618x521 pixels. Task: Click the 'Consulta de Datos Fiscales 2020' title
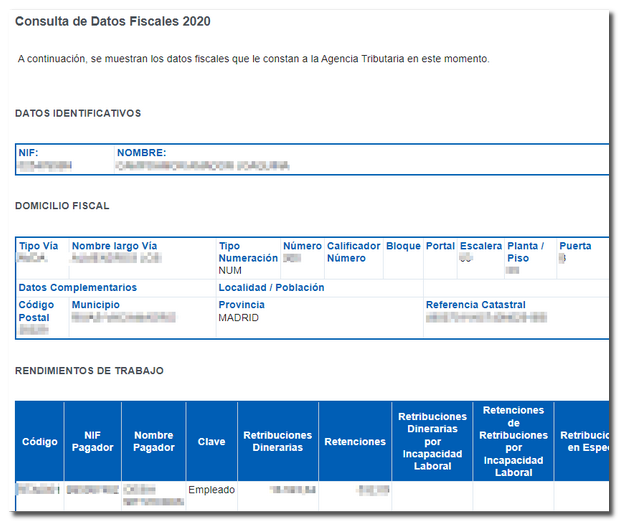coord(112,21)
